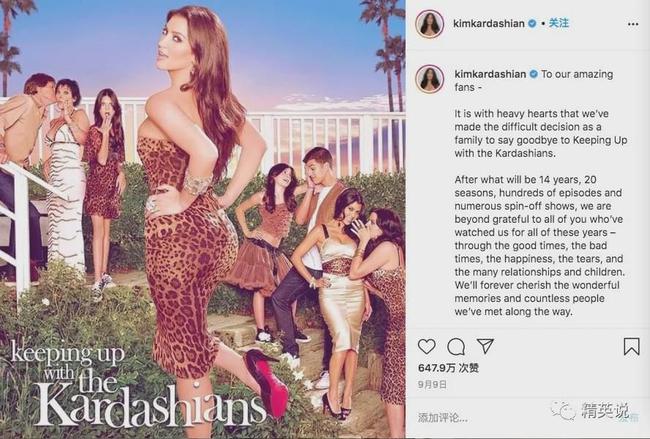Click the 发布 post button beside comment field
The width and height of the screenshot is (650, 439).
pyautogui.click(x=629, y=418)
